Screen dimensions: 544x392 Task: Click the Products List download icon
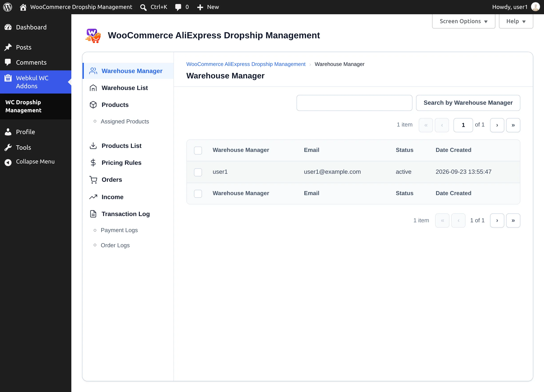click(93, 146)
